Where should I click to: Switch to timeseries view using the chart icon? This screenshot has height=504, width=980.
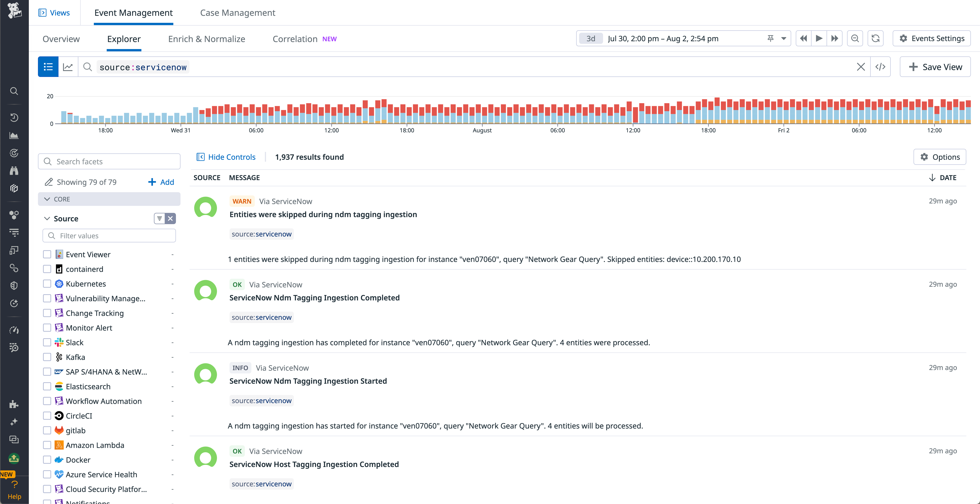(x=68, y=67)
